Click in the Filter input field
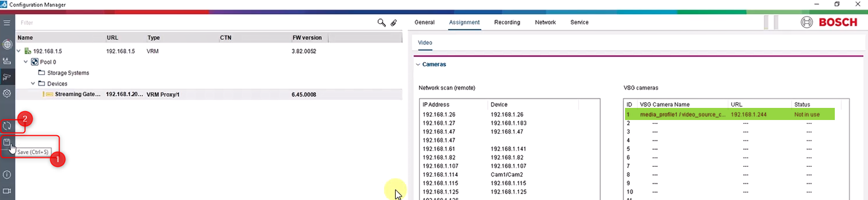Screen dimensions: 868x200 tap(195, 23)
